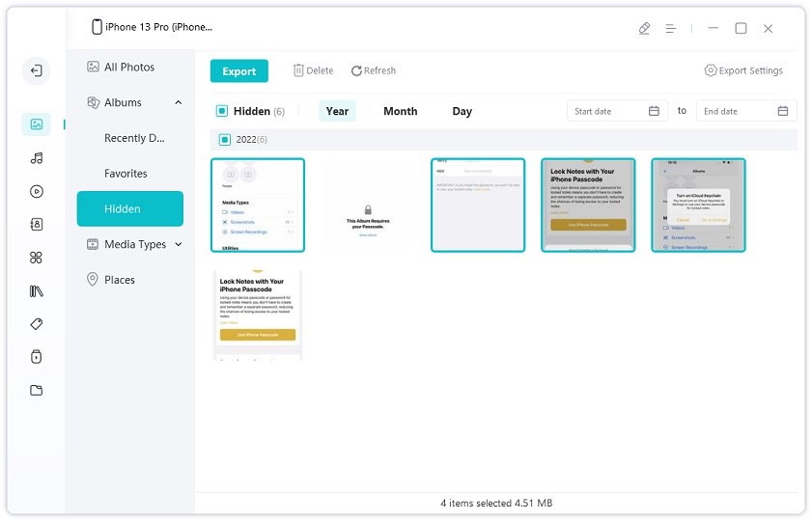Open the Music section icon
The height and width of the screenshot is (521, 812).
tap(37, 158)
